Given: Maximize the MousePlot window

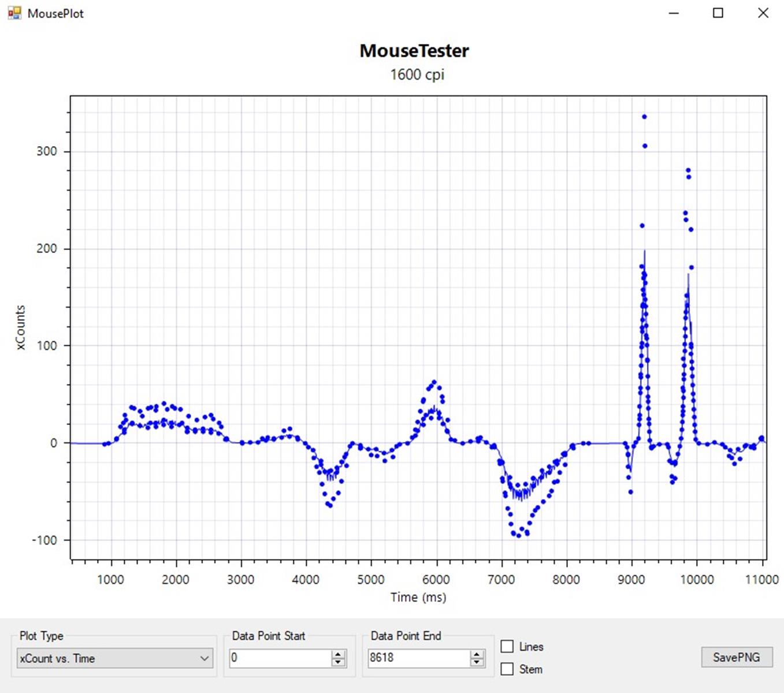Looking at the screenshot, I should tap(718, 13).
